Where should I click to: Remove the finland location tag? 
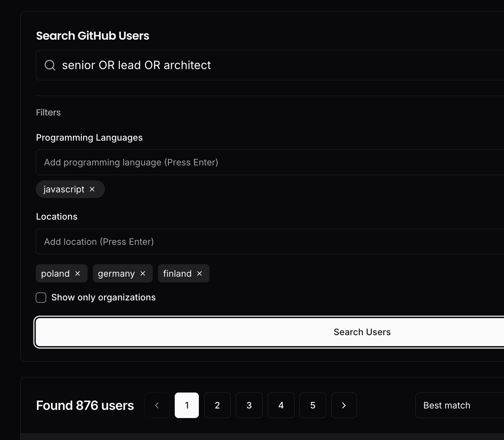point(199,273)
